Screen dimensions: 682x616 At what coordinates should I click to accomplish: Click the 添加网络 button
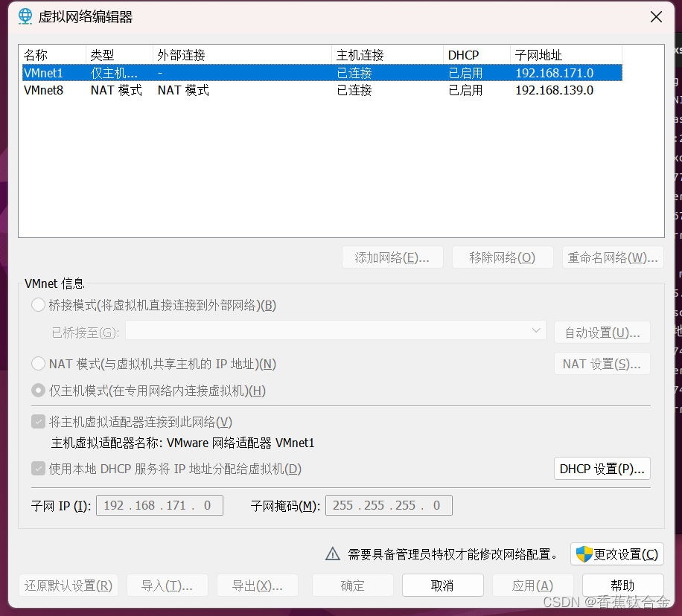(392, 257)
